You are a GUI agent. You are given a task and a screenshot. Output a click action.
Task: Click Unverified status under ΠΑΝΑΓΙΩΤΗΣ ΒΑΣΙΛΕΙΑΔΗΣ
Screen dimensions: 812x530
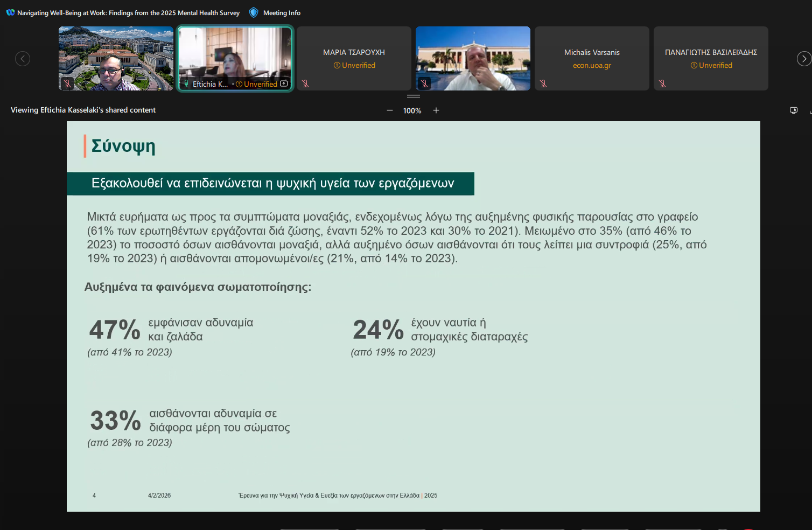[711, 65]
